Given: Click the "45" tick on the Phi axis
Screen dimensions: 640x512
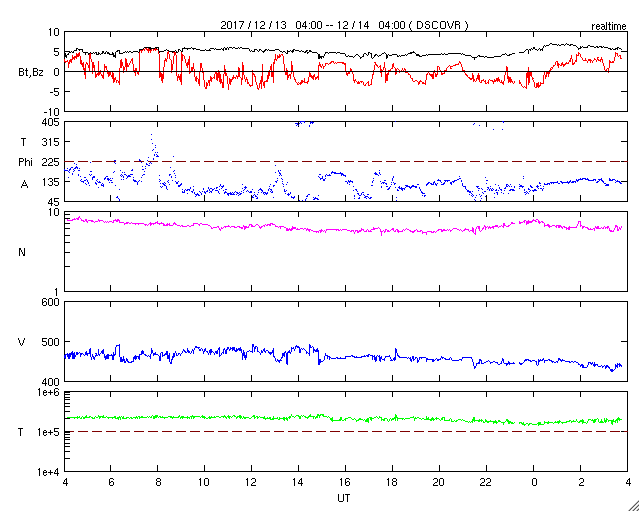Looking at the screenshot, I should pos(54,202).
